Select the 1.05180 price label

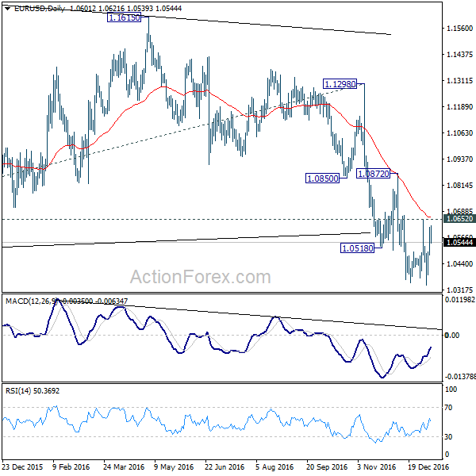pos(357,248)
